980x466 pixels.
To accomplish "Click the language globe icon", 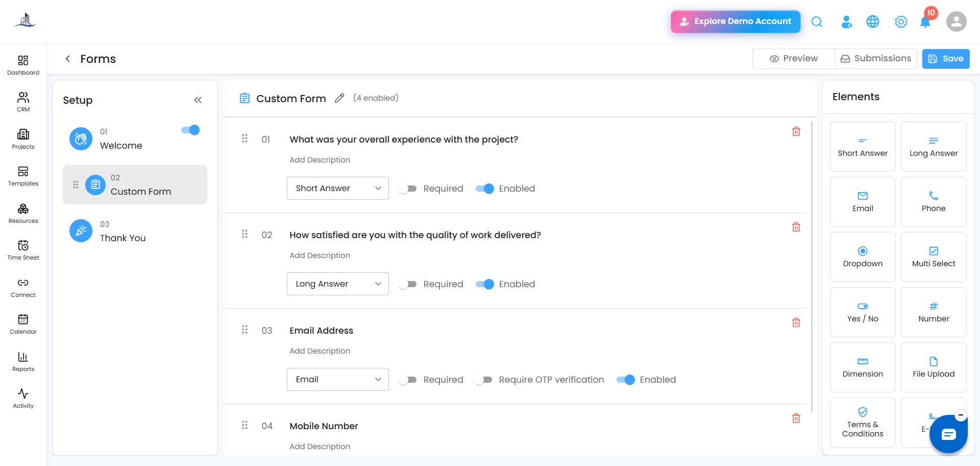I will click(873, 21).
